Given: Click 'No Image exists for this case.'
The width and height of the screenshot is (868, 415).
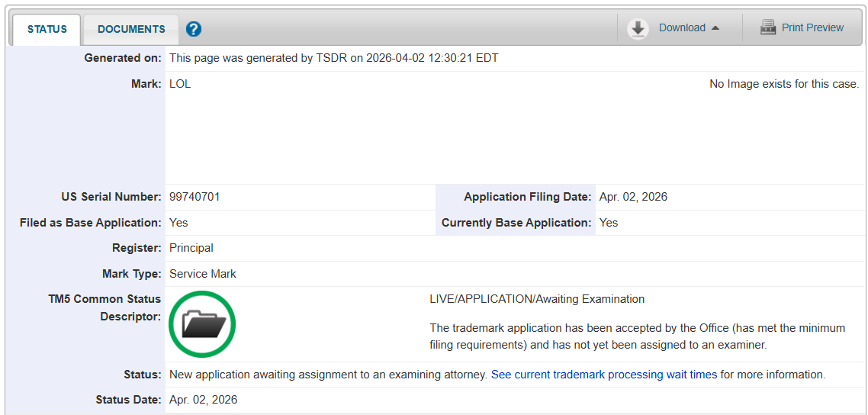Looking at the screenshot, I should pos(784,85).
